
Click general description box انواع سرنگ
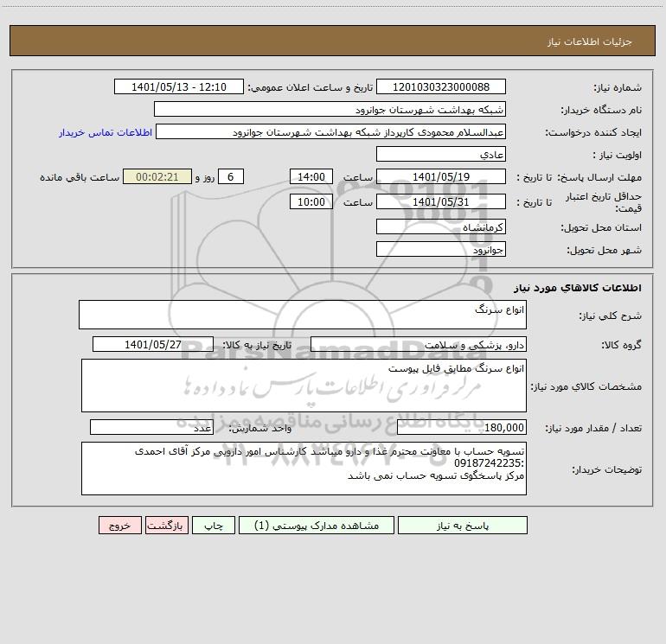pos(303,315)
